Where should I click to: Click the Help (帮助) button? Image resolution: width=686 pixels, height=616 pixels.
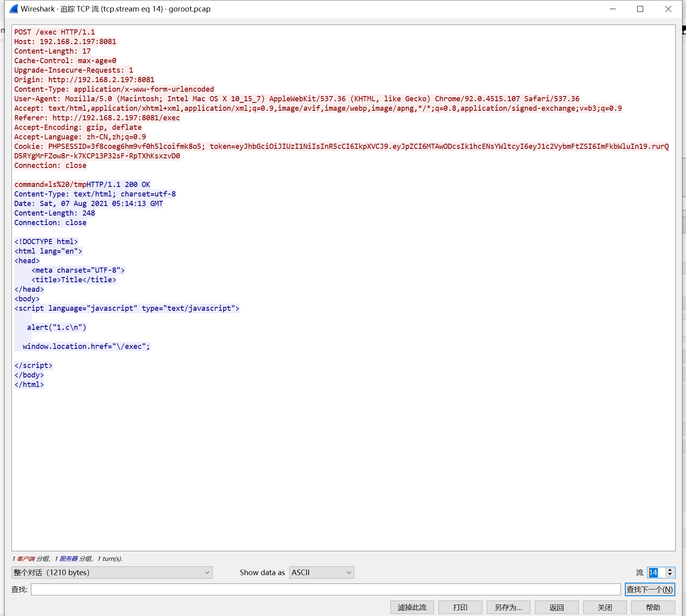pos(653,607)
